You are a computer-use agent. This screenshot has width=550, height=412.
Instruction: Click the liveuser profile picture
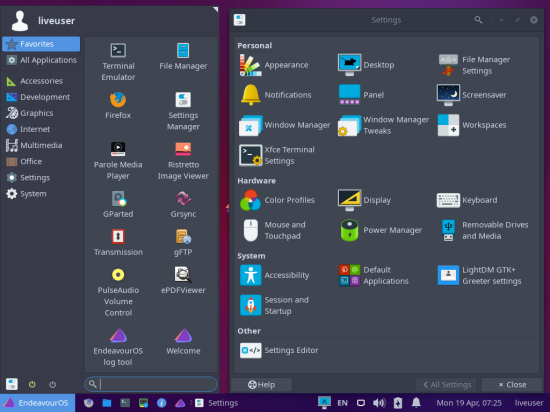pos(20,21)
